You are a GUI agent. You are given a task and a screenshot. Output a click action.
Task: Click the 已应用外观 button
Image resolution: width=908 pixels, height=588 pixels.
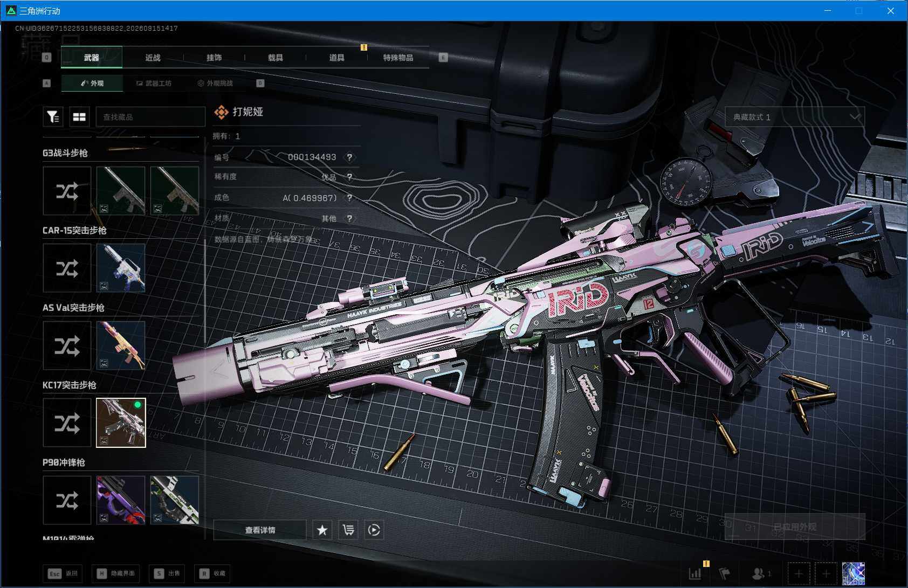[795, 527]
